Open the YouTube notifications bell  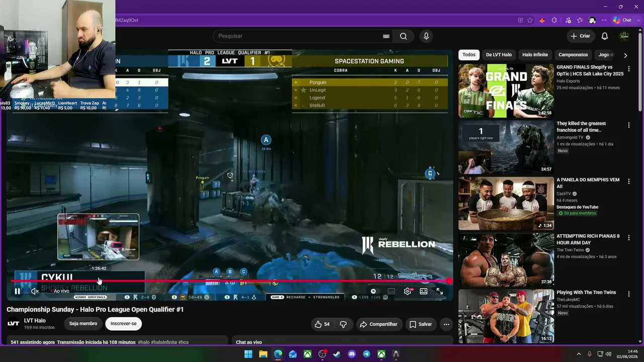pyautogui.click(x=605, y=36)
